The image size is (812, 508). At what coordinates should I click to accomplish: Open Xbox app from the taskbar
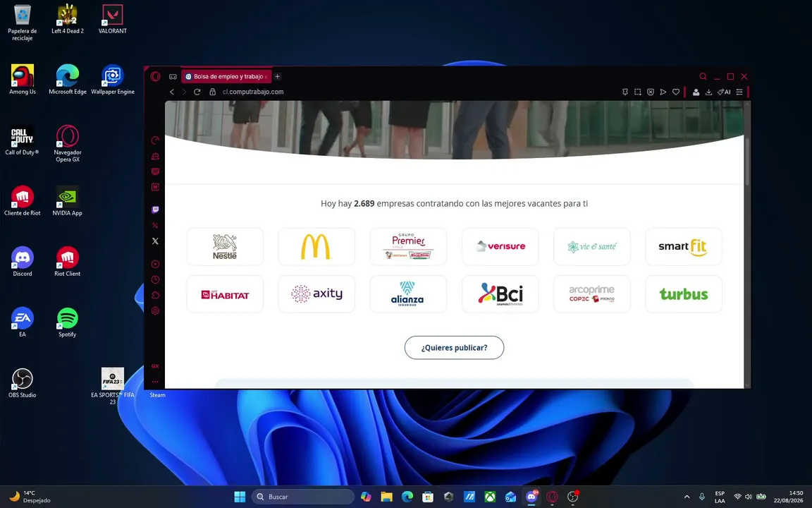coord(489,497)
